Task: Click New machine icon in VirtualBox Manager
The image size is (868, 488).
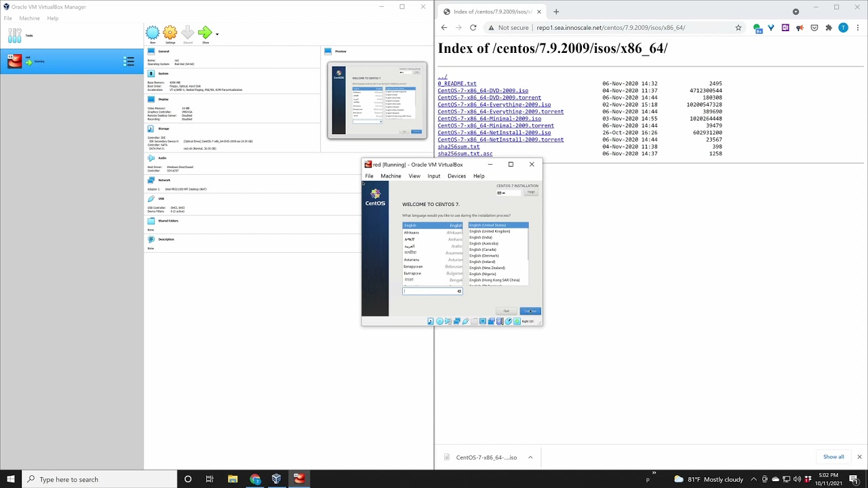Action: pos(153,33)
